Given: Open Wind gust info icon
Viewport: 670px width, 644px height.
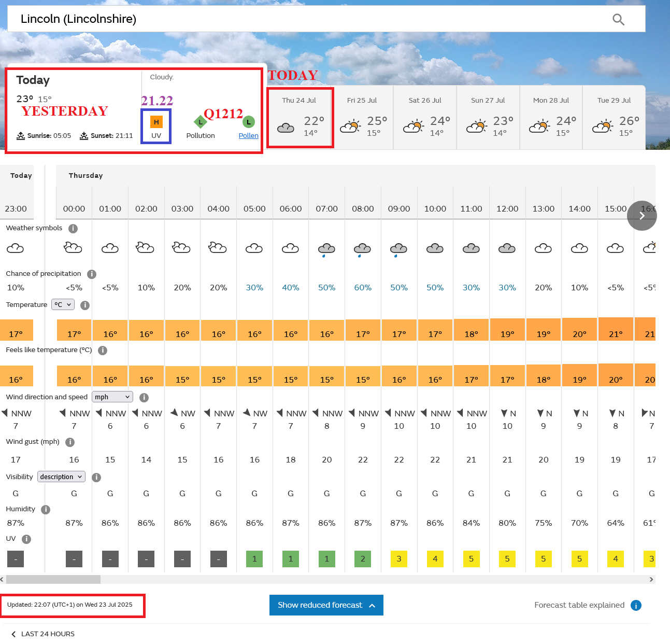Looking at the screenshot, I should coord(70,442).
